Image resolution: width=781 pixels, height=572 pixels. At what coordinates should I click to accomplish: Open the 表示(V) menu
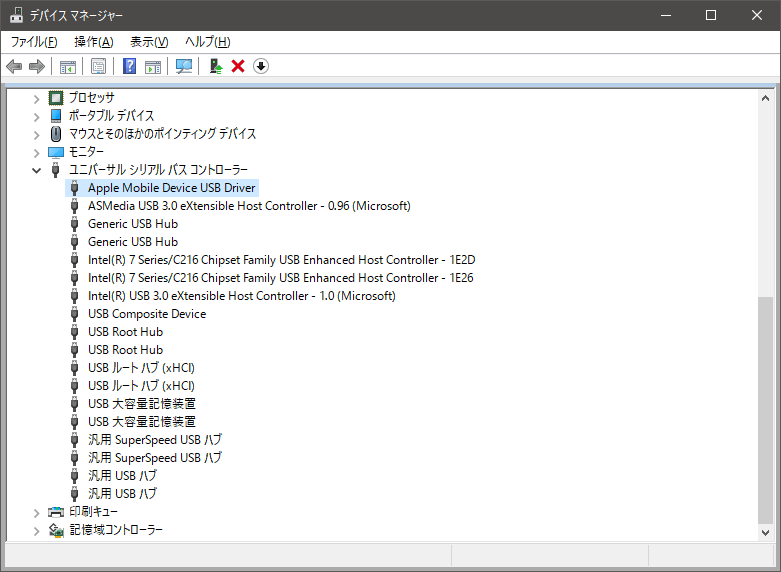point(149,42)
